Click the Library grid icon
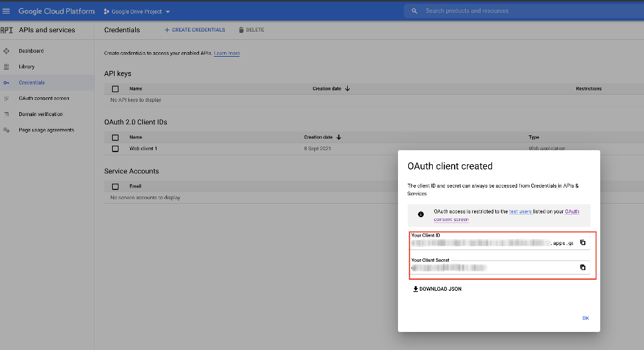Screen dimensions: 644x350 point(6,66)
